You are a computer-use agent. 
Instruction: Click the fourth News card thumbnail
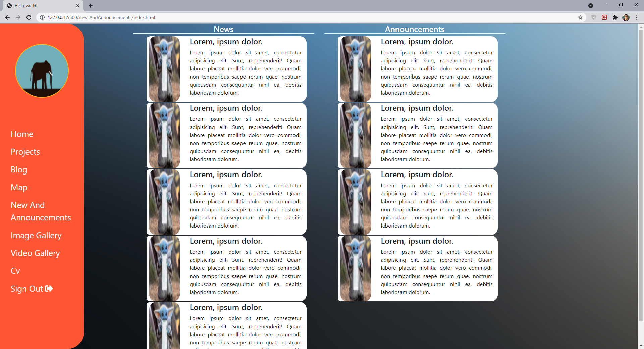click(164, 268)
